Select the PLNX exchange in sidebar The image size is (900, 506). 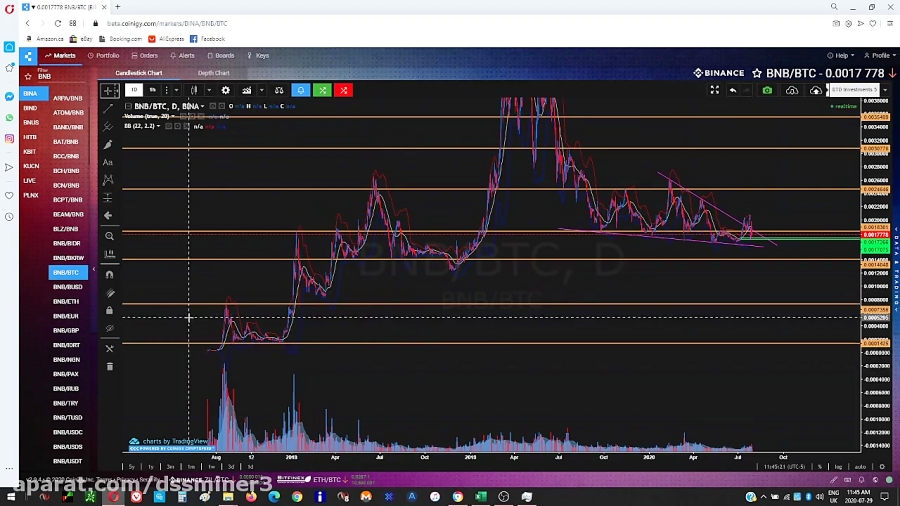(31, 195)
